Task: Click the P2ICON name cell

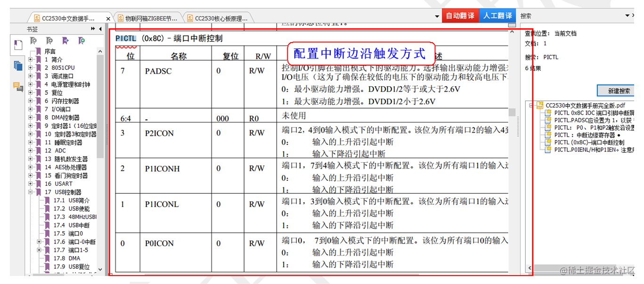Action: click(159, 133)
